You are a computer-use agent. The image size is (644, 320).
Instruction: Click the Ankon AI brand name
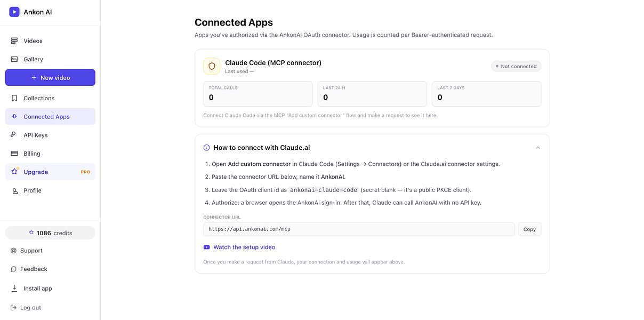click(x=38, y=12)
